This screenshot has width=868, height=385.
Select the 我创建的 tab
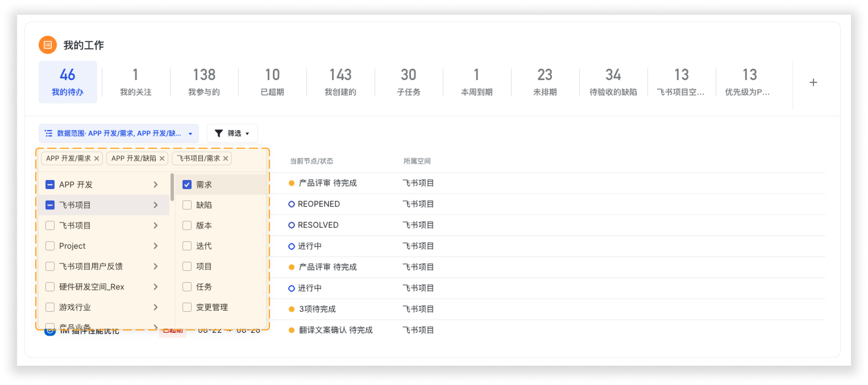point(340,82)
